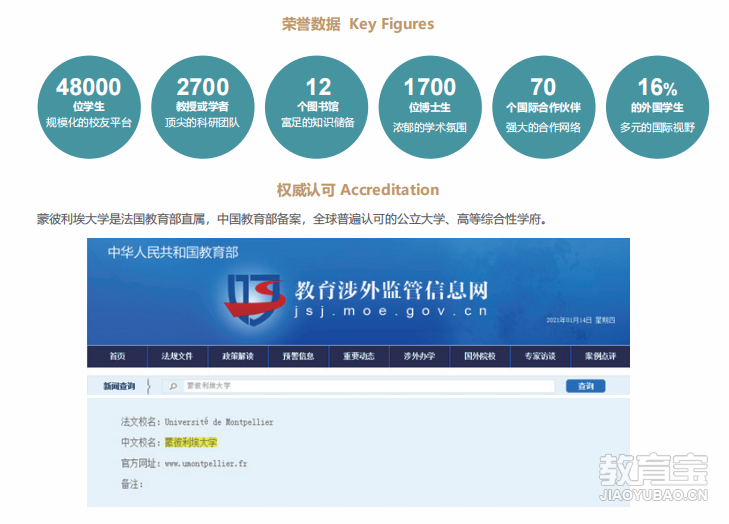Click the 查询 search button
Viewport: 729px width, 524px height.
tap(585, 386)
